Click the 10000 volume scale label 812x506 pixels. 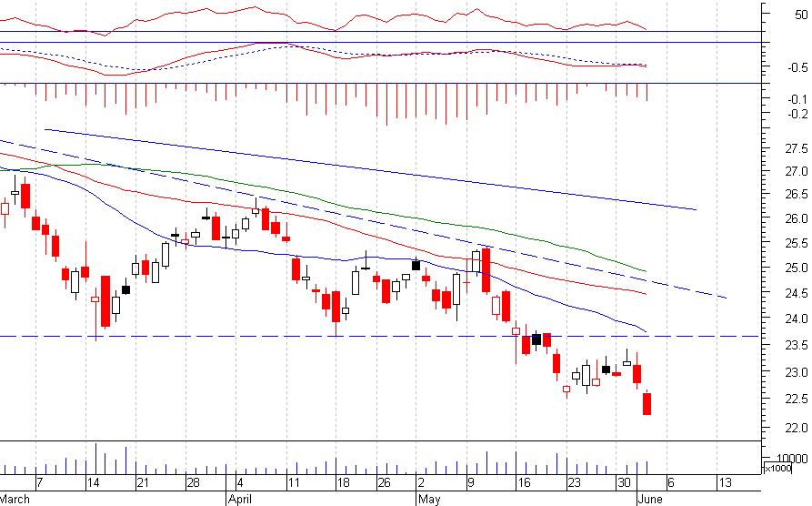[792, 459]
